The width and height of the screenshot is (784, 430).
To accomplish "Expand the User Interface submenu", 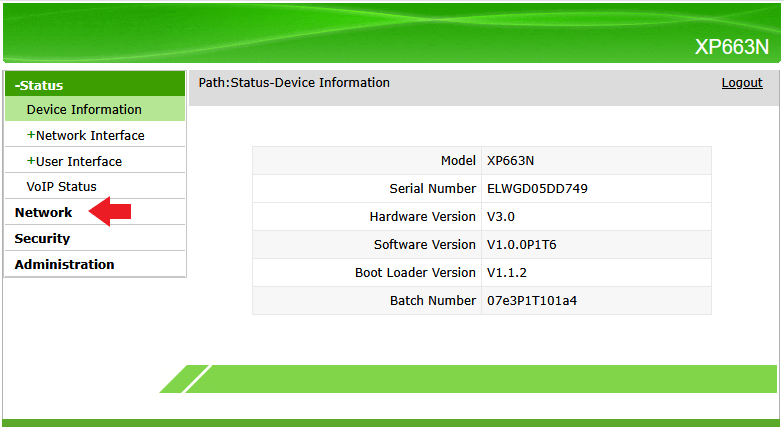I will click(74, 162).
